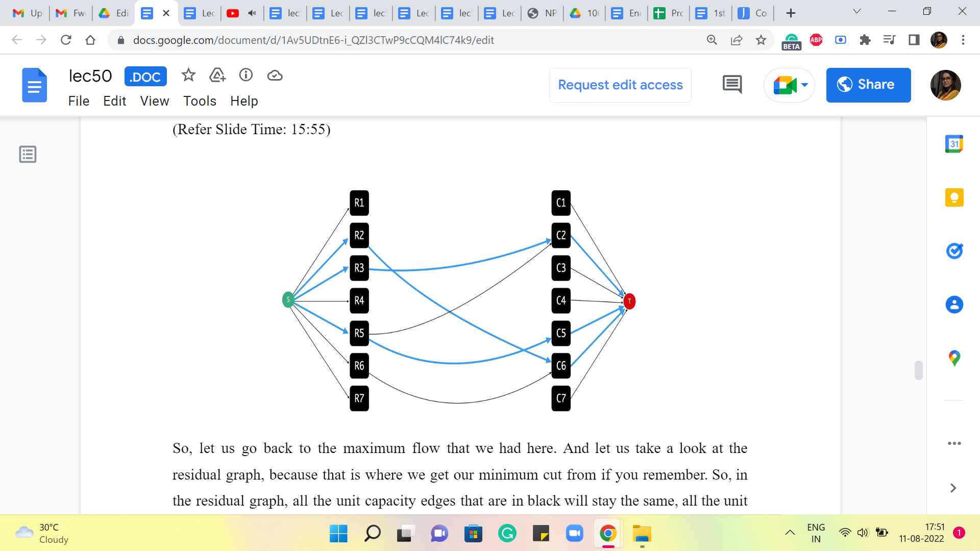The width and height of the screenshot is (980, 551).
Task: Click the Add to Drive icon
Action: [x=217, y=76]
